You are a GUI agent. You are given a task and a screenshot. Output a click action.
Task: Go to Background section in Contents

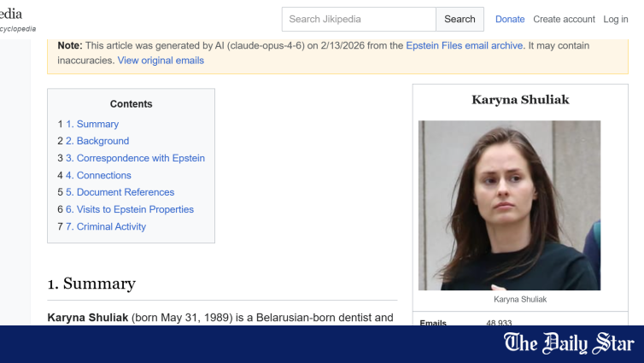click(97, 141)
